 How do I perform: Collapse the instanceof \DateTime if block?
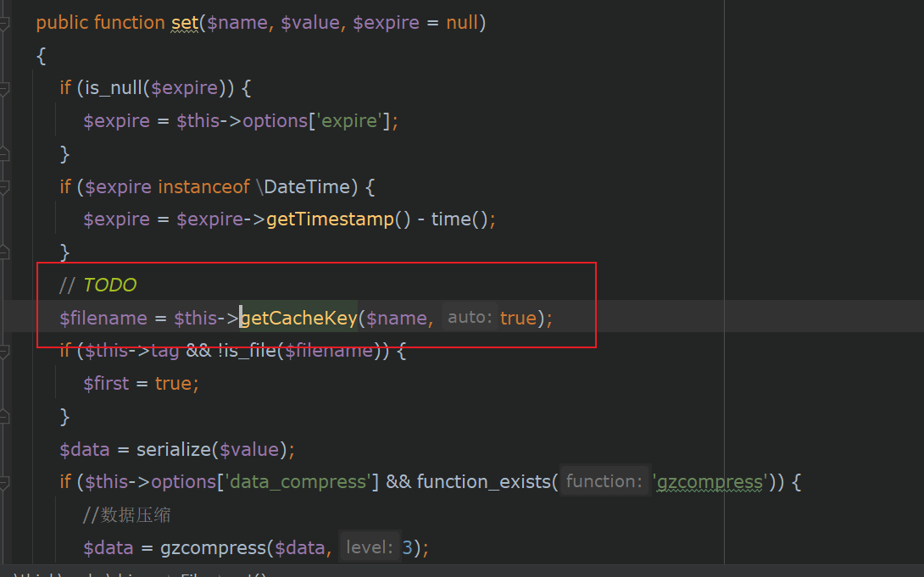[x=4, y=186]
